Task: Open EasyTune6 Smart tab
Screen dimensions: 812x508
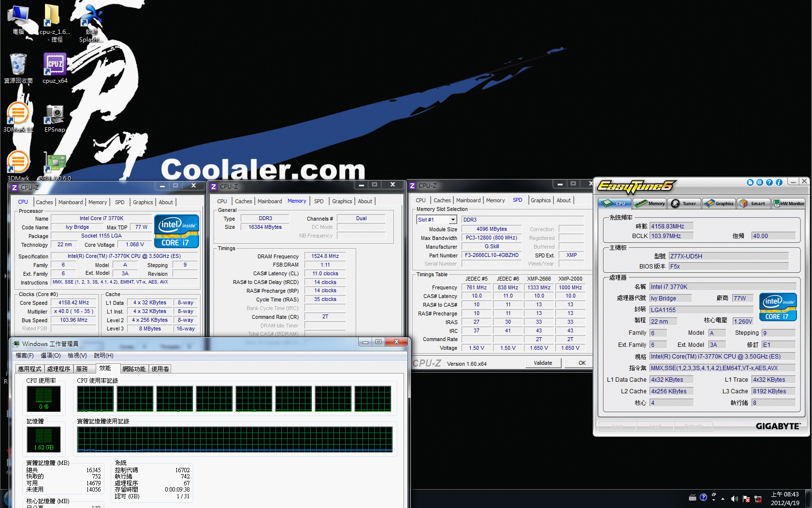Action: (754, 203)
